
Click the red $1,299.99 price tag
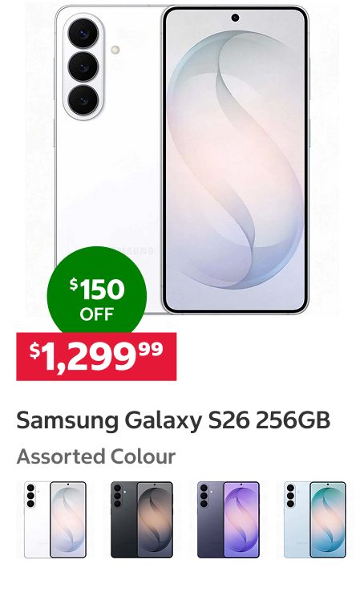pos(96,356)
